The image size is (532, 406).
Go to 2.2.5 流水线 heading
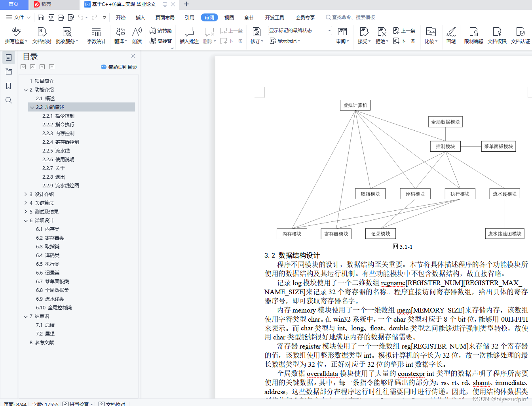click(x=56, y=151)
